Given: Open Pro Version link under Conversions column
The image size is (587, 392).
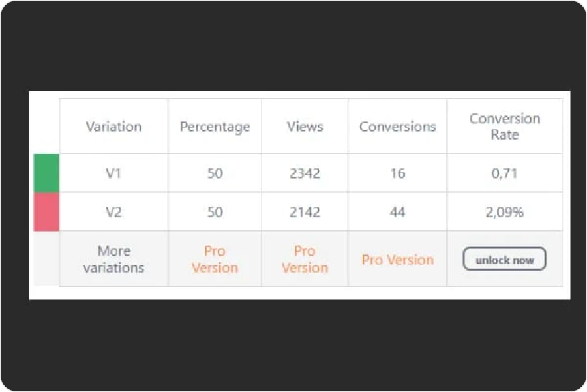Looking at the screenshot, I should tap(397, 260).
